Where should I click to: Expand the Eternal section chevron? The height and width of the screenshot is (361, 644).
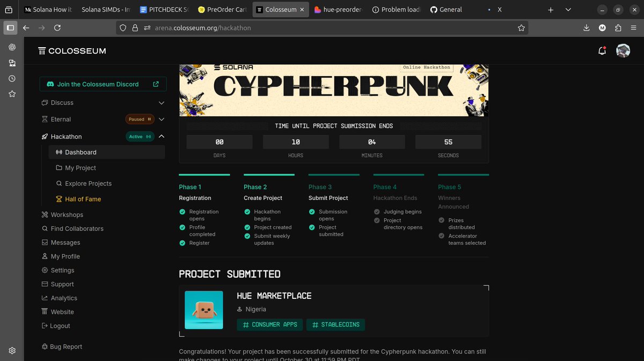point(162,119)
